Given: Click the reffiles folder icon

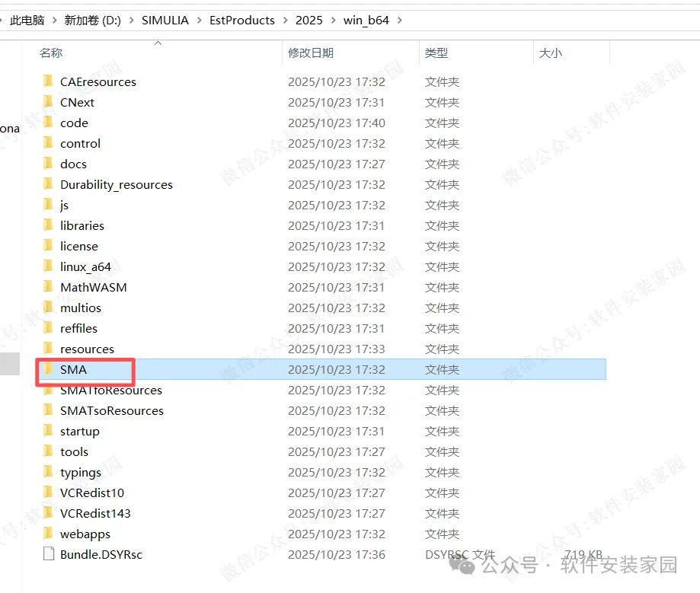Looking at the screenshot, I should [x=48, y=328].
